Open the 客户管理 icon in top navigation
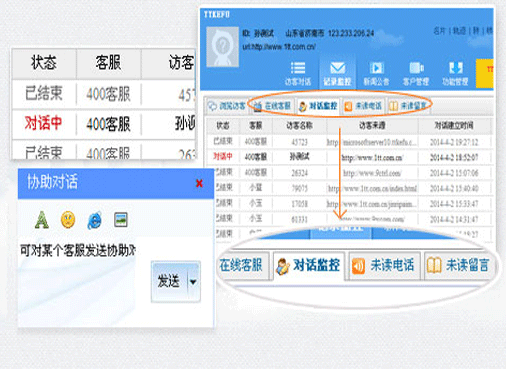 tap(416, 68)
